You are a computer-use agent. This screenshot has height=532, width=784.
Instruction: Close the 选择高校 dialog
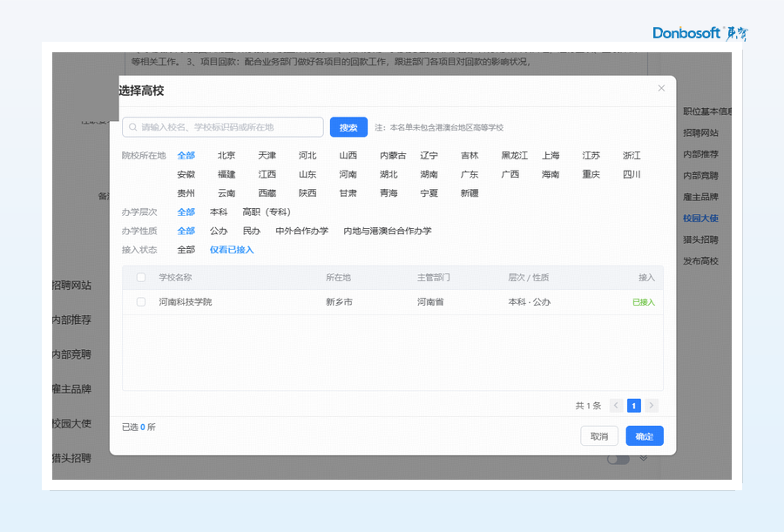[x=661, y=89]
